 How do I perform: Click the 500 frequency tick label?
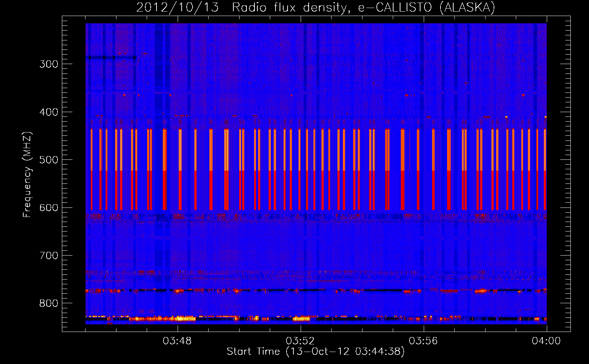(x=49, y=160)
